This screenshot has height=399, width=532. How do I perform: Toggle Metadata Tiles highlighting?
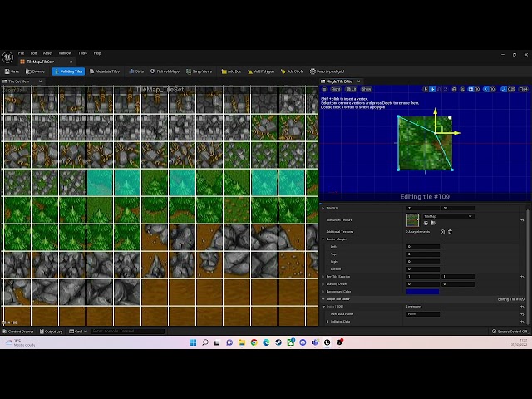105,71
